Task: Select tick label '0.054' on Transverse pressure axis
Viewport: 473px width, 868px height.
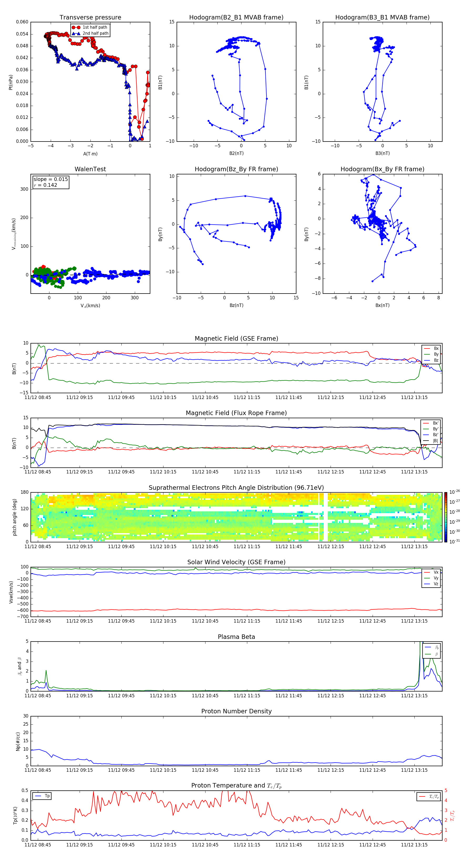Action: click(22, 34)
